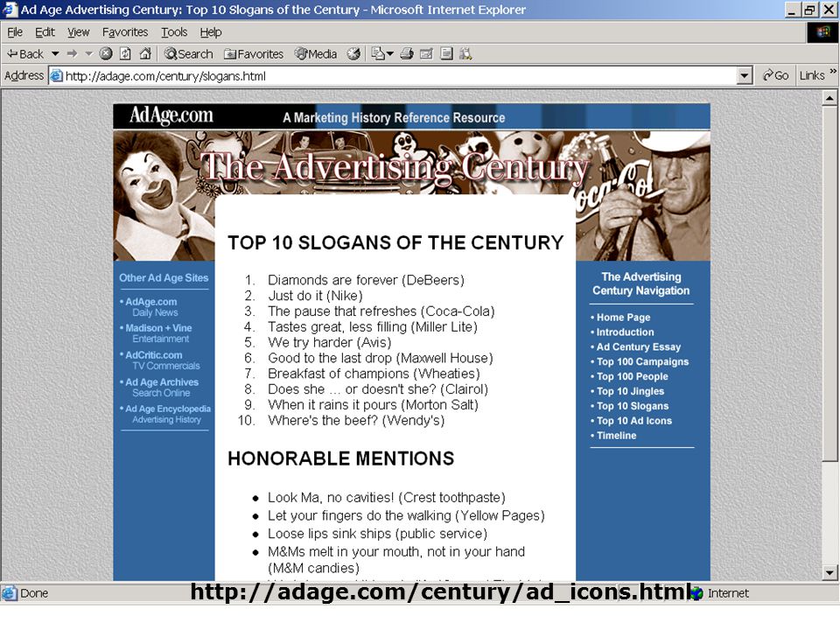Image resolution: width=840 pixels, height=630 pixels.
Task: Go back using the Back button
Action: click(x=24, y=54)
